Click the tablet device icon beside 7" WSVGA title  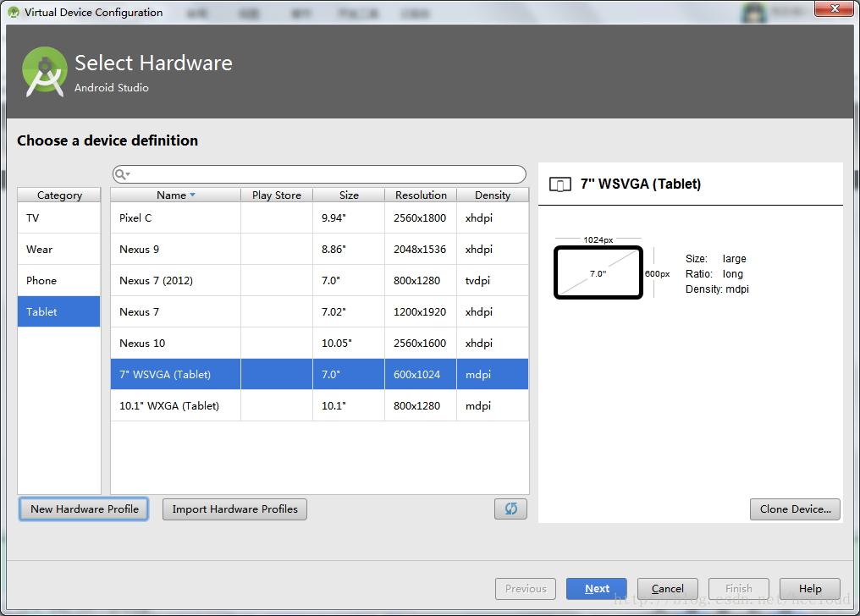pos(560,184)
